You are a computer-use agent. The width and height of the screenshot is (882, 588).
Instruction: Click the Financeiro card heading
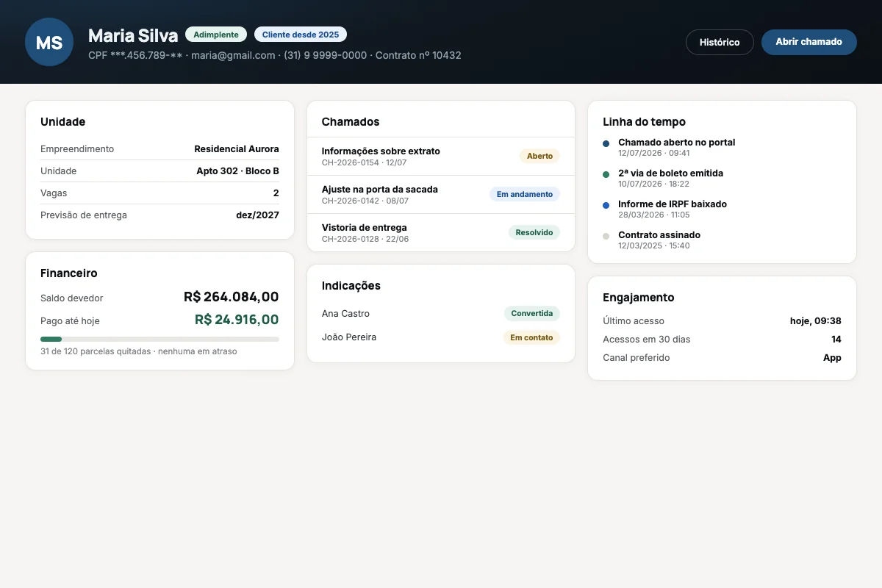coord(69,273)
